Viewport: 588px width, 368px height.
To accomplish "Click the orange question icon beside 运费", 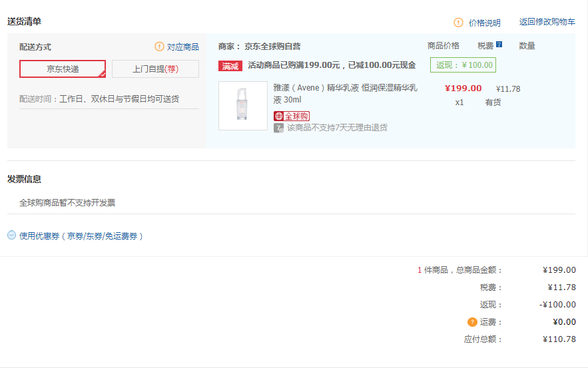I will tap(472, 322).
